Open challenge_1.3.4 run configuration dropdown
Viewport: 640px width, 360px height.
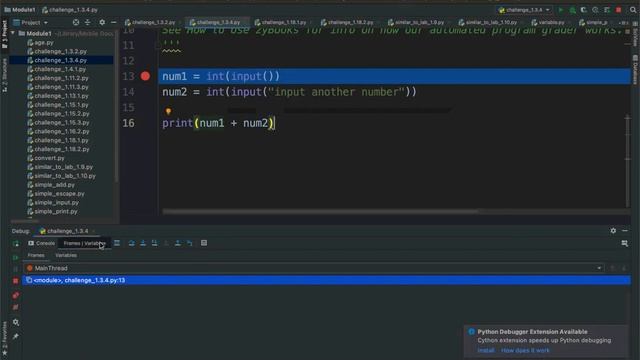(x=524, y=10)
